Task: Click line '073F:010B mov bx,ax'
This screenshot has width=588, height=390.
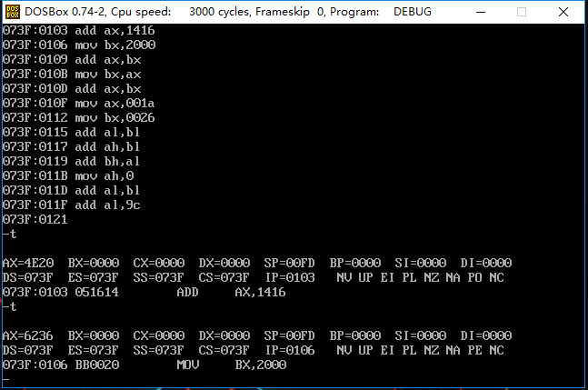Action: [72, 75]
